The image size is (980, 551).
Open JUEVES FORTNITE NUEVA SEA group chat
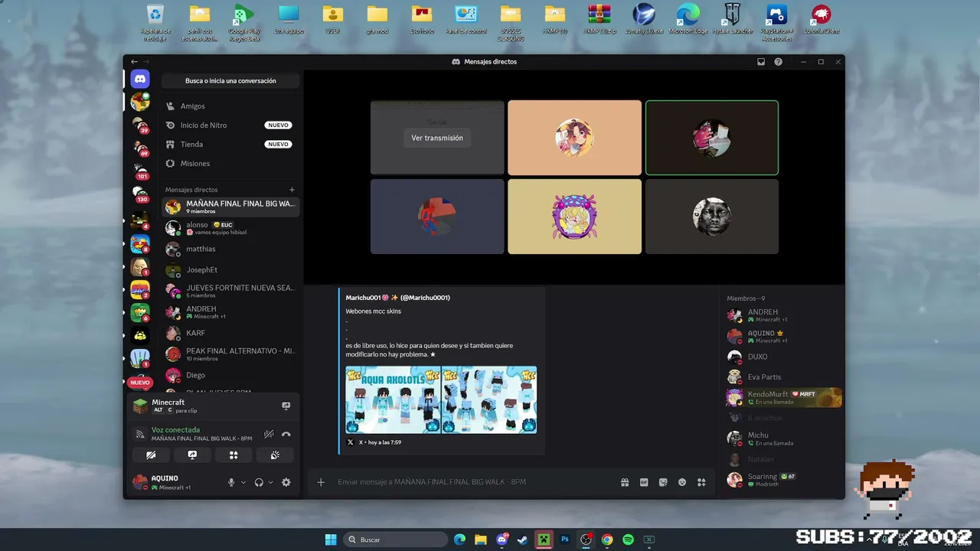230,291
